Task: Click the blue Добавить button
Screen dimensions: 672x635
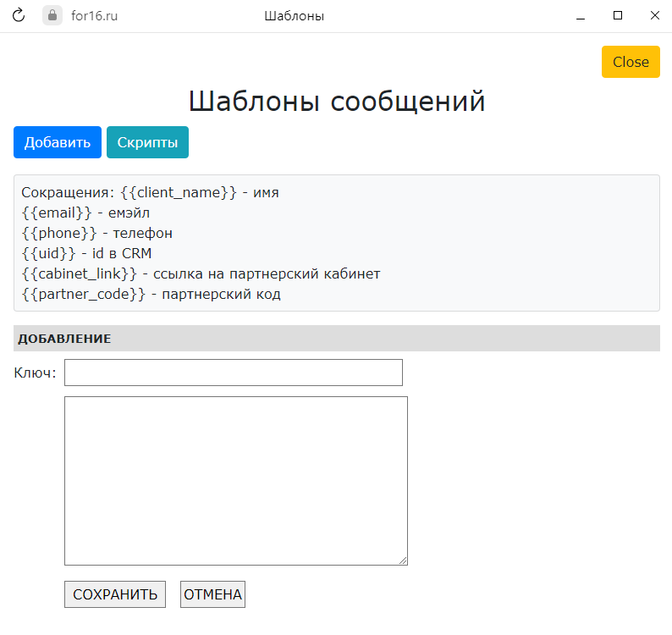Action: pyautogui.click(x=58, y=142)
